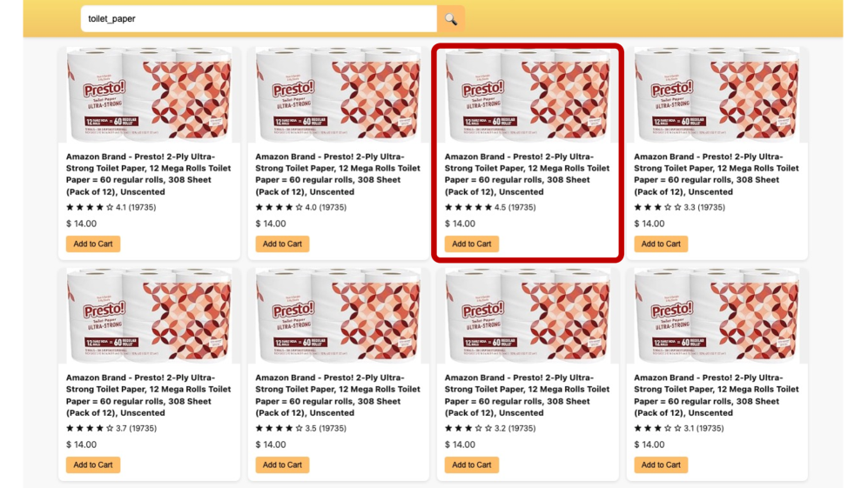This screenshot has height=488, width=868.
Task: Click title link of the 3.2-rated product
Action: pos(528,395)
